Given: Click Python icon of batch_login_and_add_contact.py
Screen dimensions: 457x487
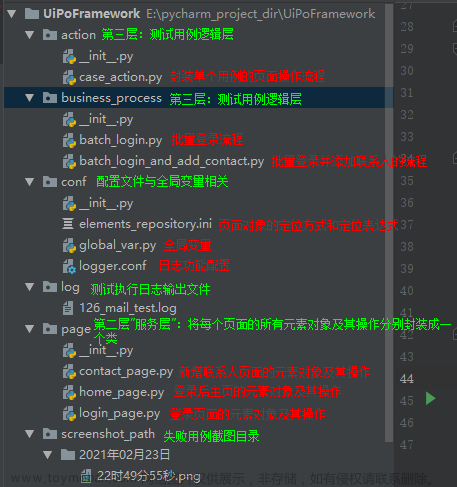Looking at the screenshot, I should coord(69,161).
